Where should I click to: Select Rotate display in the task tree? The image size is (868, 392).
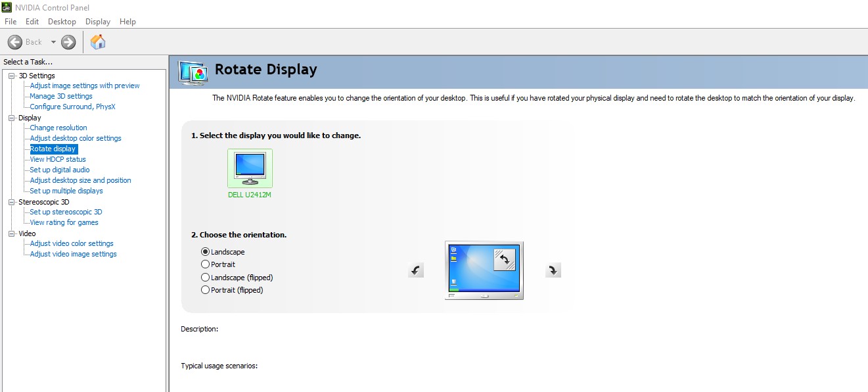53,149
